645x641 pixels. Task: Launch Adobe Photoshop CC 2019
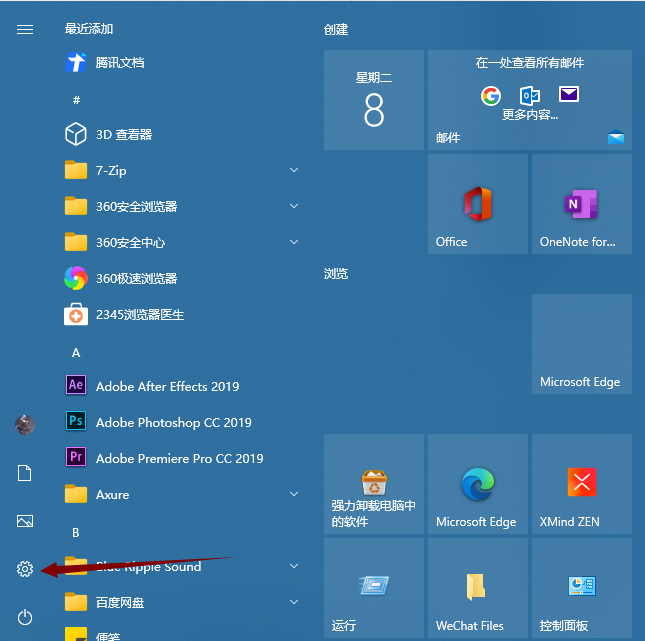point(173,422)
